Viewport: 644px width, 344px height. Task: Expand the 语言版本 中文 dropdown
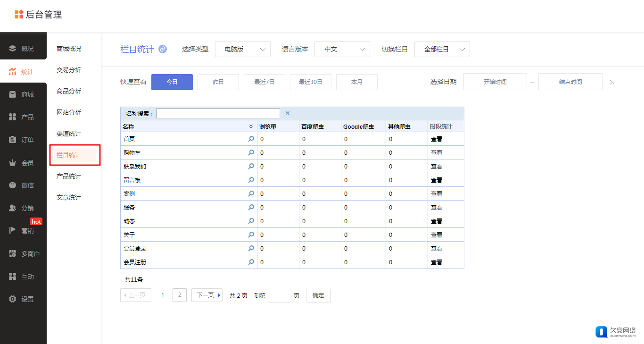(342, 49)
